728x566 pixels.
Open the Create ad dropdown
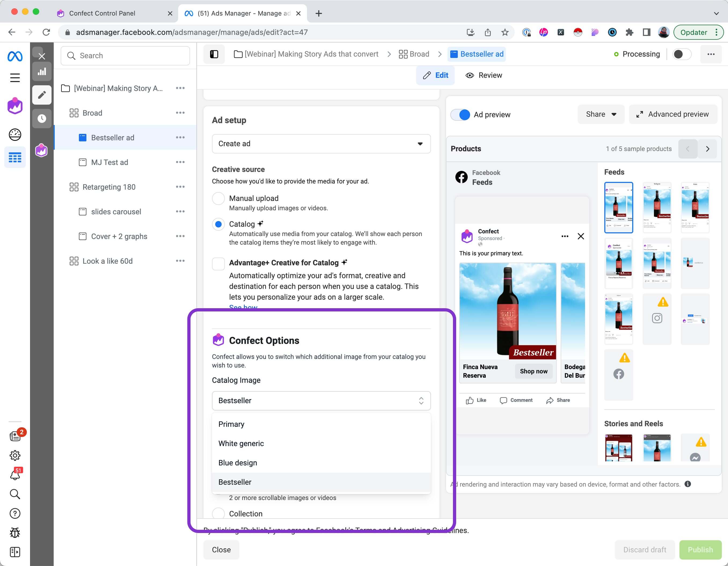321,144
